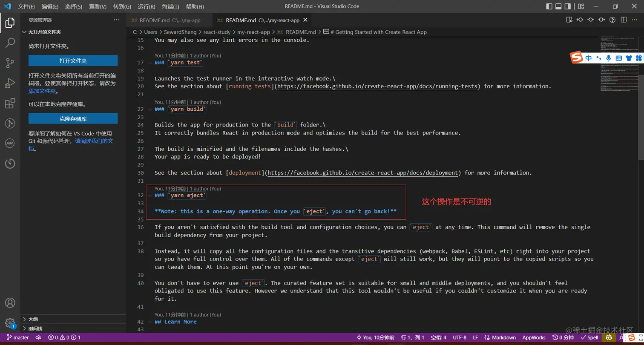
Task: Open changes with next revision icon
Action: click(x=601, y=20)
